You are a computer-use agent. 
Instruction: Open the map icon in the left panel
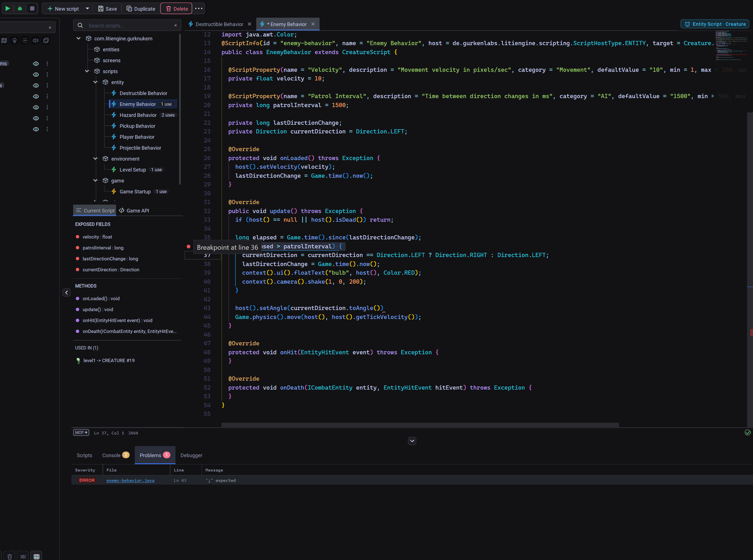(x=4, y=40)
